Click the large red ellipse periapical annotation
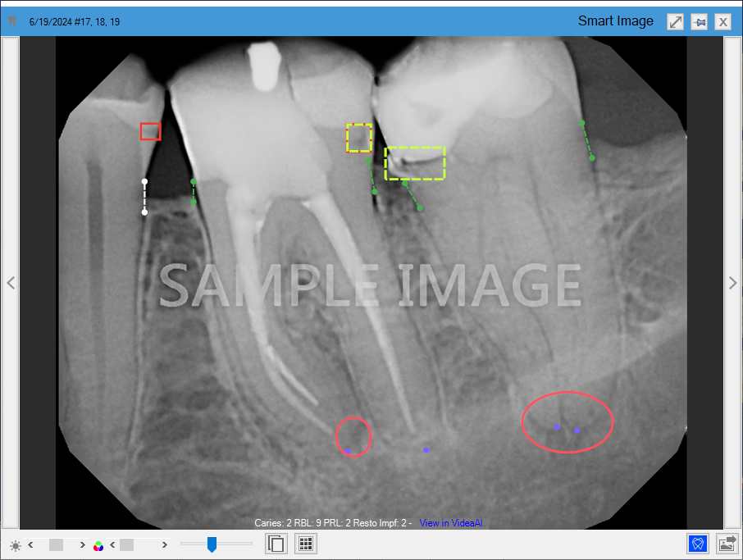 tap(568, 421)
